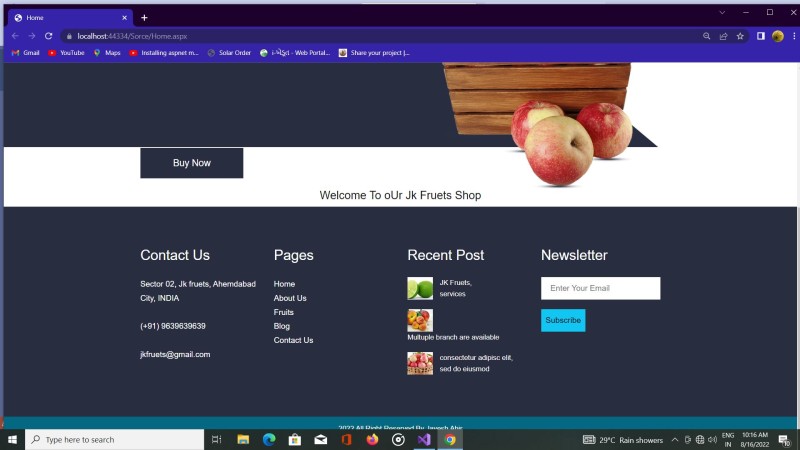The width and height of the screenshot is (800, 450).
Task: Go back using browser back arrow
Action: (x=15, y=36)
